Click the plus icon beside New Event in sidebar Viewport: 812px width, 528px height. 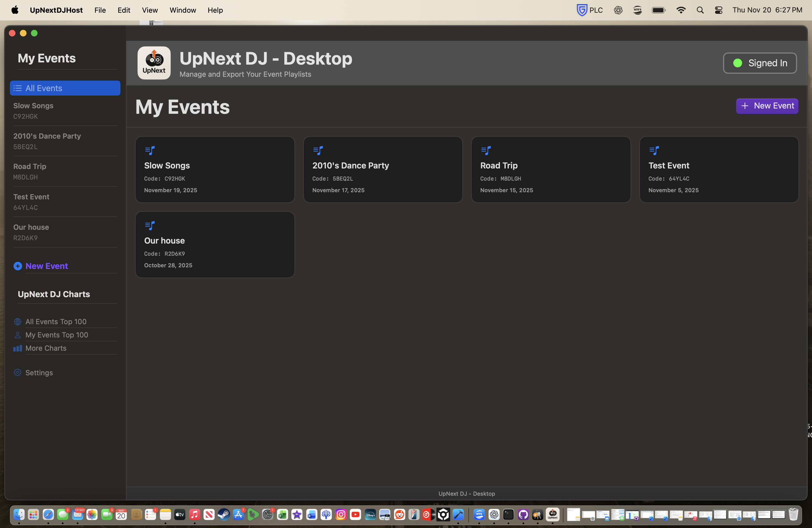[18, 266]
